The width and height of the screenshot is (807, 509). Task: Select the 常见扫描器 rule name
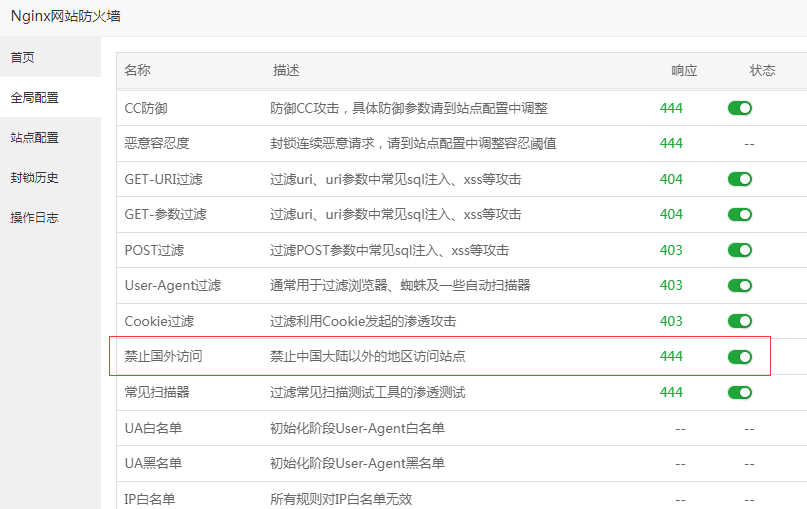click(x=157, y=393)
